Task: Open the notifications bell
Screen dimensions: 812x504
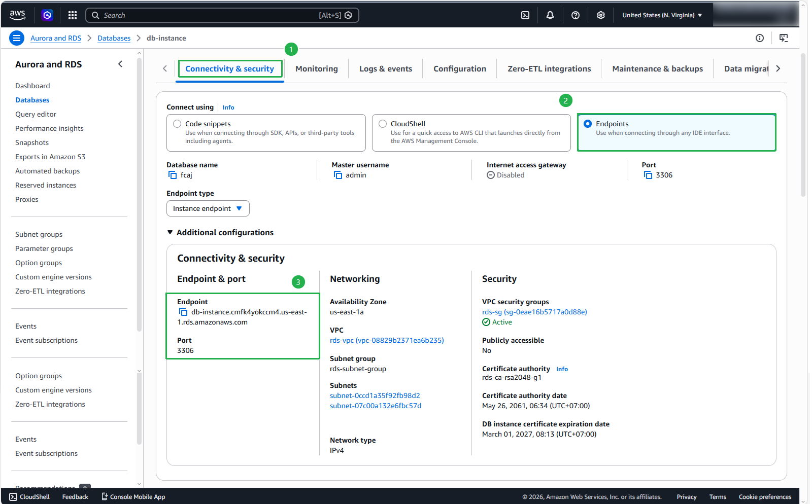Action: [x=550, y=15]
